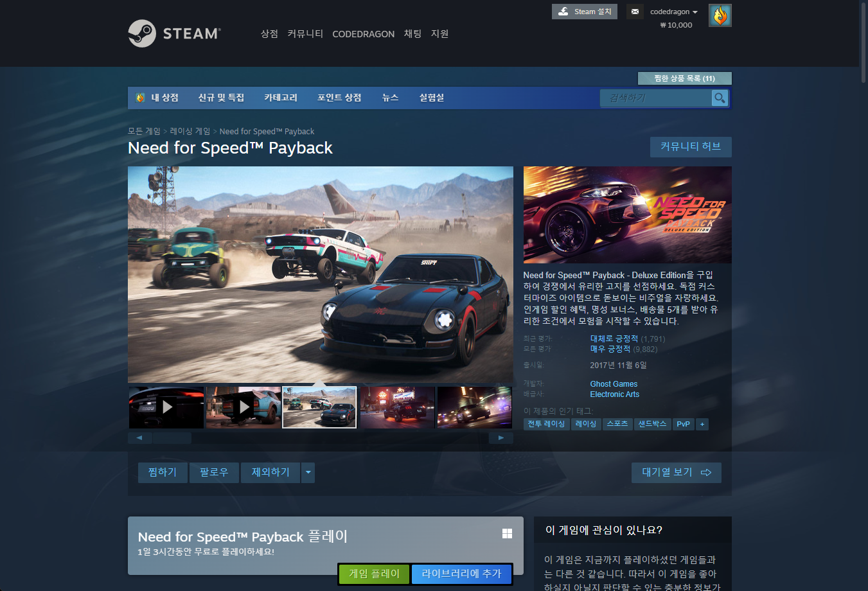Click the 커뮤니티 허브 button
This screenshot has height=591, width=868.
(691, 146)
